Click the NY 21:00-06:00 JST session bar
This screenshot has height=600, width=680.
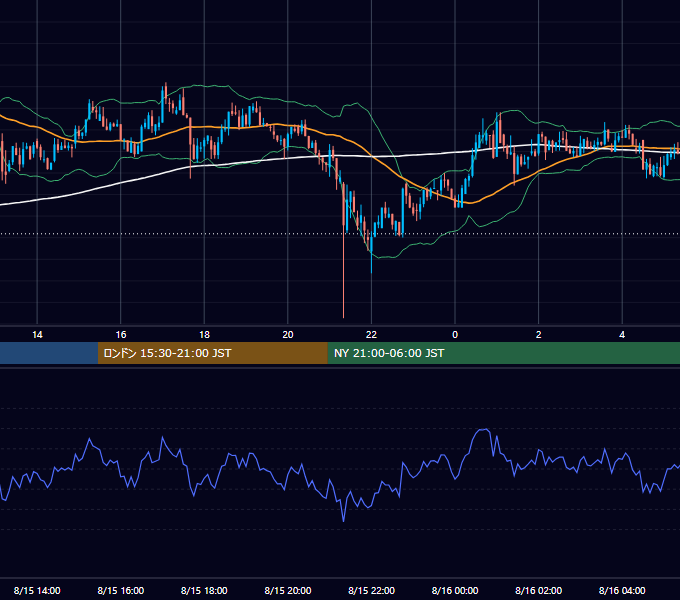[x=503, y=353]
